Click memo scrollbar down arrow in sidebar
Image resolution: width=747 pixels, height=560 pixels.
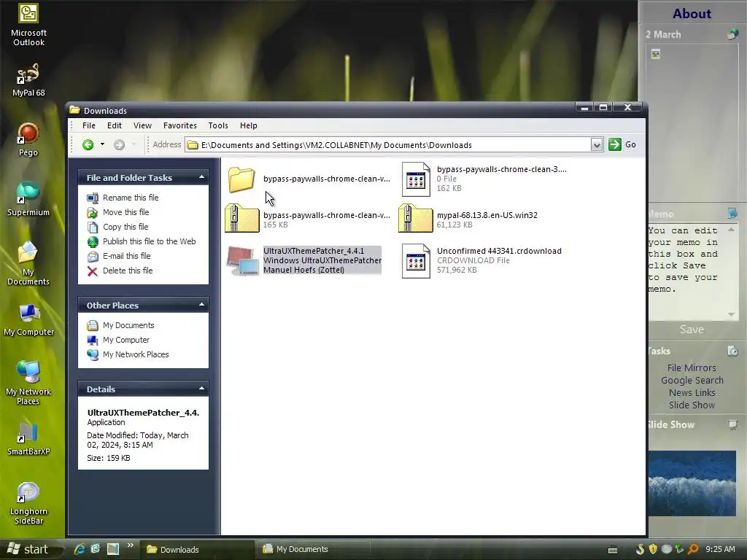point(732,314)
